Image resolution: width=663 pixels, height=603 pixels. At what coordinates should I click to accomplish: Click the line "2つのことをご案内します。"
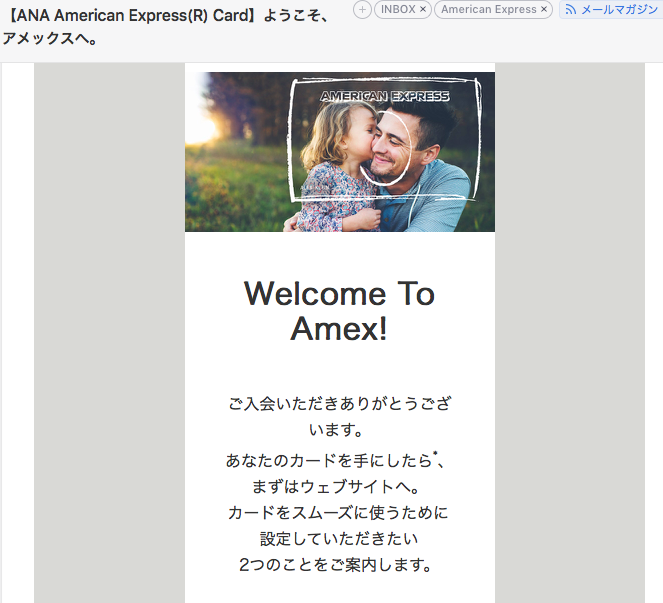pos(335,565)
